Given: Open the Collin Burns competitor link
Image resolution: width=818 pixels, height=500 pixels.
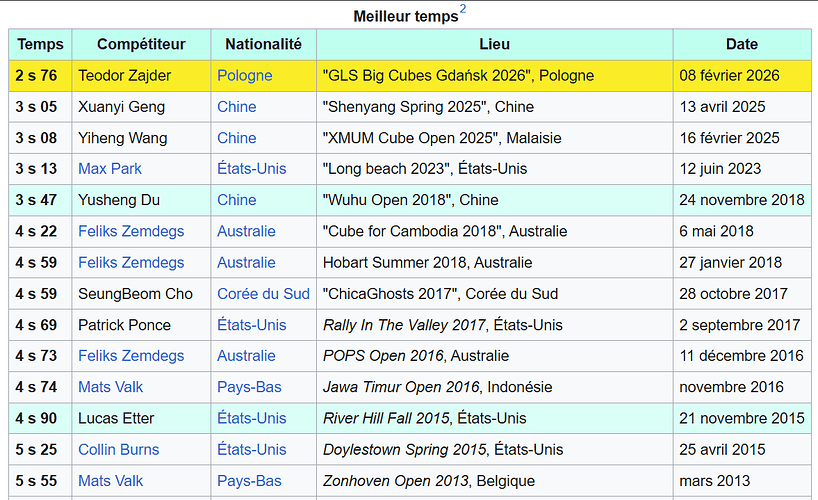Looking at the screenshot, I should [x=118, y=450].
